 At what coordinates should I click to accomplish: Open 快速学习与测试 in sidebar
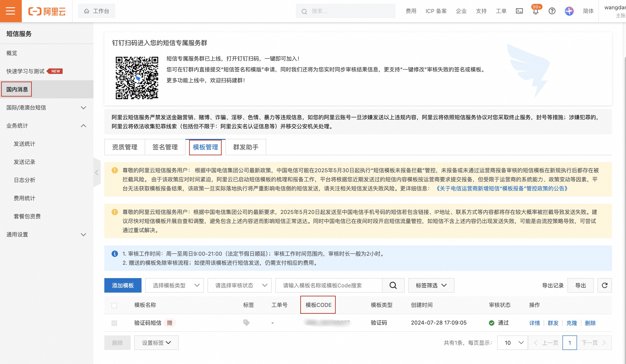click(47, 71)
